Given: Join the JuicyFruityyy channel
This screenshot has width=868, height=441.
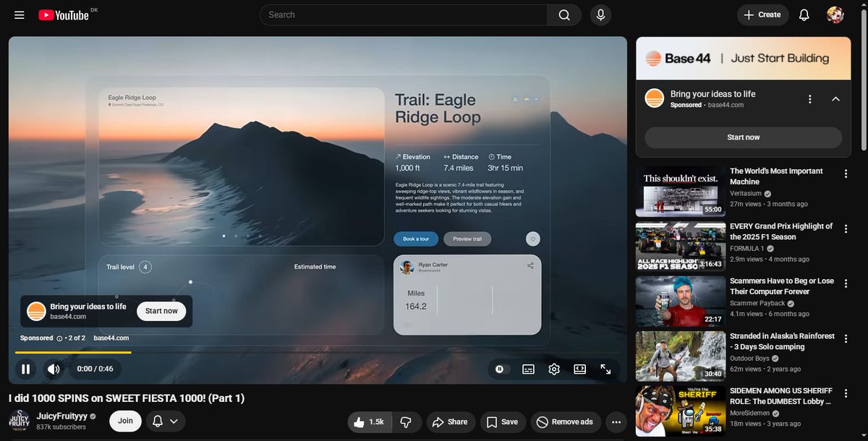Looking at the screenshot, I should [x=125, y=421].
